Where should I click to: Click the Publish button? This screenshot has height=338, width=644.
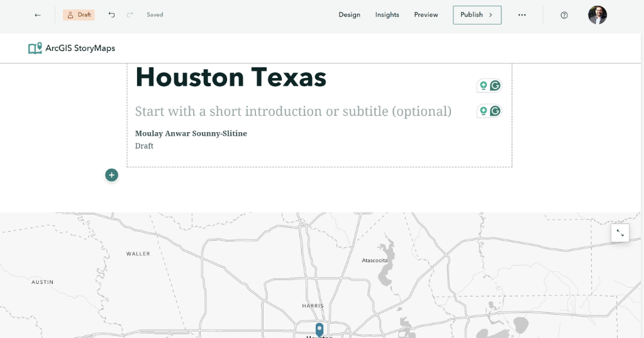click(x=477, y=15)
